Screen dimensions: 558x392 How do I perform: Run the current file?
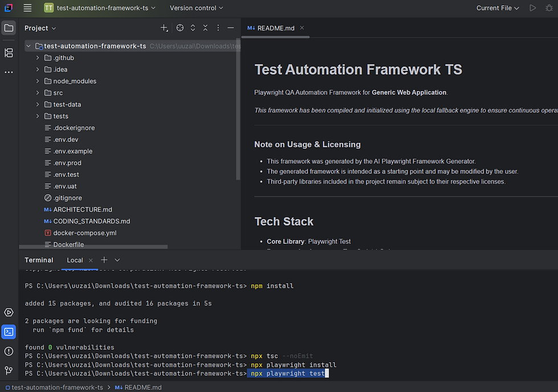point(533,8)
